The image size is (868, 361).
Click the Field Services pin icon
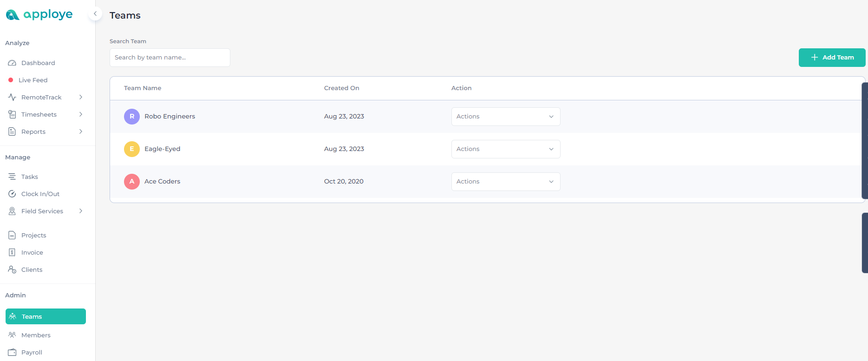coord(12,211)
